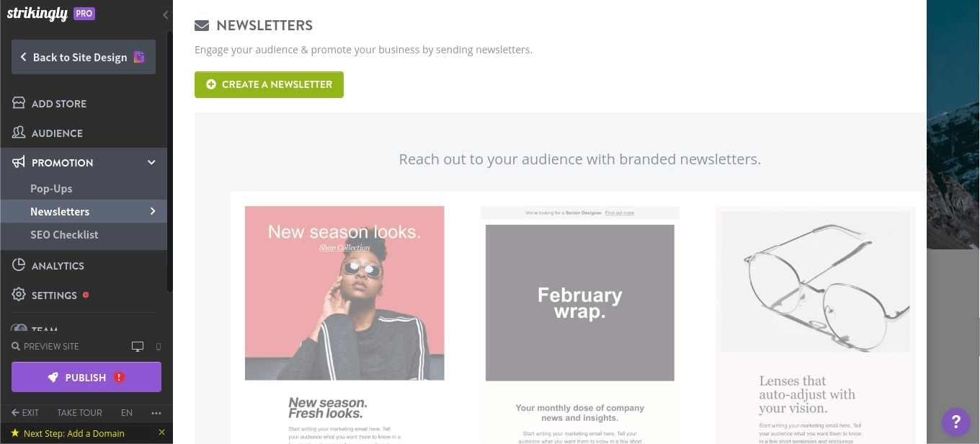
Task: Select the Add Store storefront icon
Action: pyautogui.click(x=18, y=103)
